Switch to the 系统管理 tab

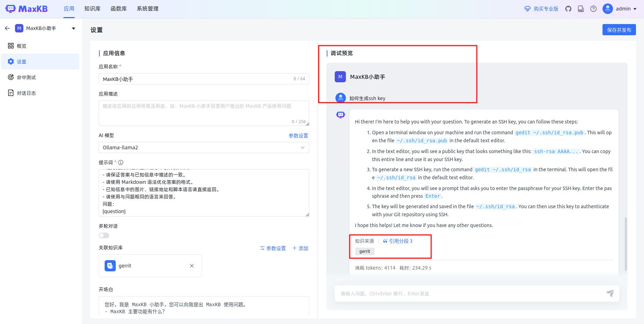click(x=147, y=9)
